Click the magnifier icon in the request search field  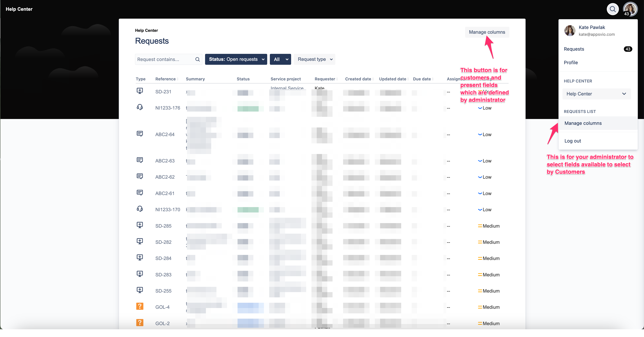(197, 59)
